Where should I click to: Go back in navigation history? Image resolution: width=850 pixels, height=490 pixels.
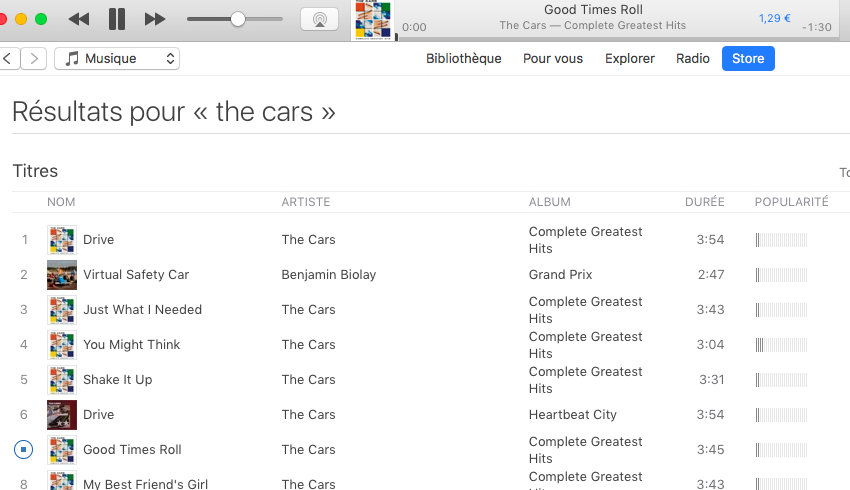(9, 59)
